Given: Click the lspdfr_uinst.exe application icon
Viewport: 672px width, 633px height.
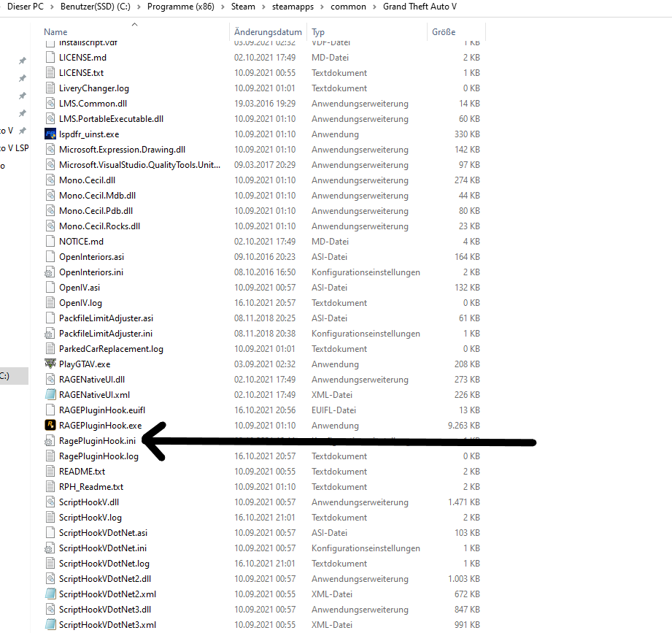Looking at the screenshot, I should click(x=50, y=134).
